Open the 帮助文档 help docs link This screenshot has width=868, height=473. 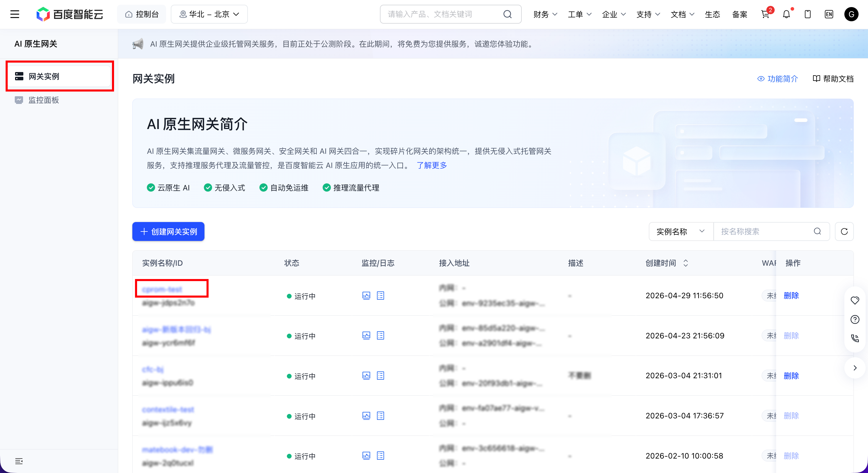pyautogui.click(x=833, y=79)
